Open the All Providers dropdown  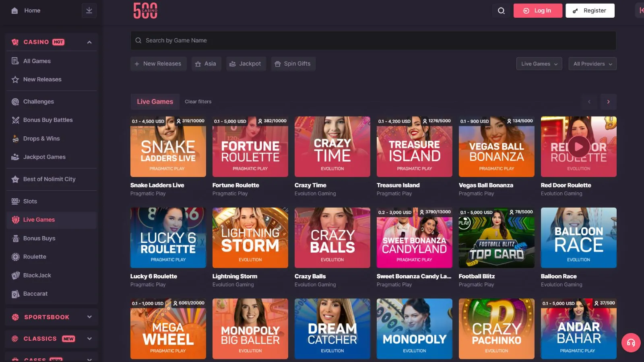click(592, 64)
